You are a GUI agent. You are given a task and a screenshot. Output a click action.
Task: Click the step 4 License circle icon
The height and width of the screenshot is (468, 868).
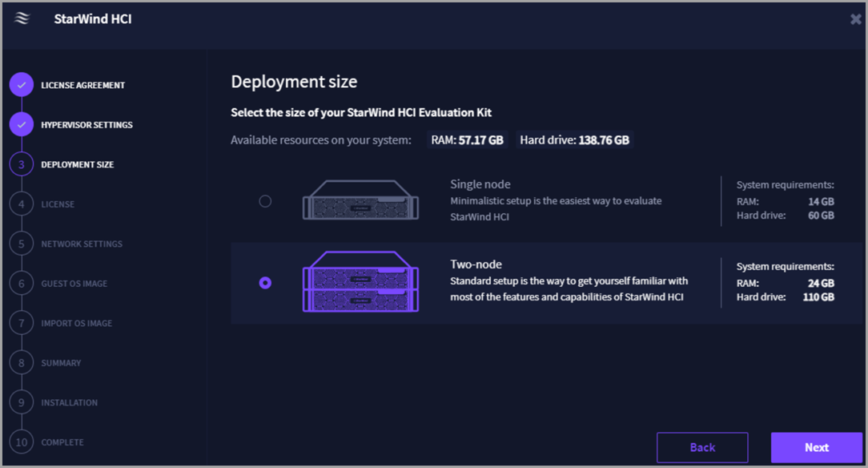pyautogui.click(x=22, y=204)
